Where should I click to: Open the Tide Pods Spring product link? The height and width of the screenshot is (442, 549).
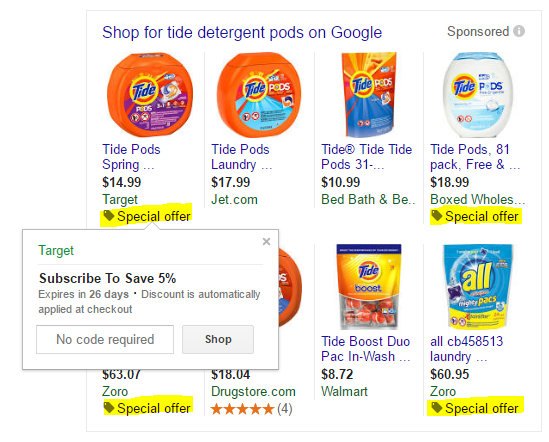[131, 157]
